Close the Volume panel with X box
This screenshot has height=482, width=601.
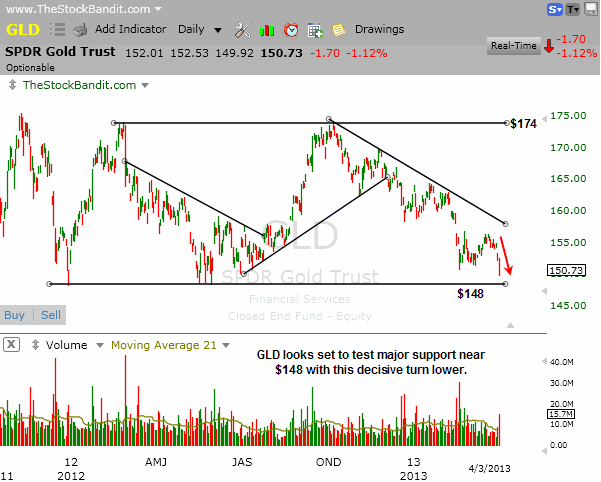(12, 345)
